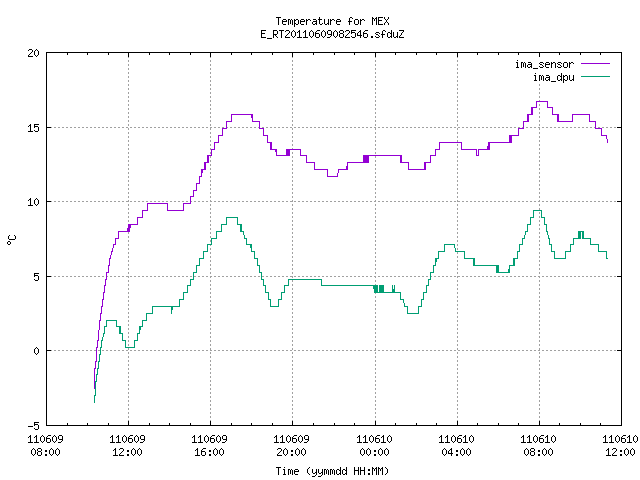
Task: Click the x-axis label 110609 08:00
Action: tap(46, 446)
